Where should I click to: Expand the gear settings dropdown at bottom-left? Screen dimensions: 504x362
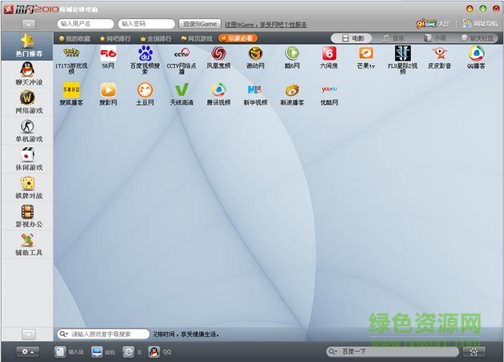click(x=27, y=352)
